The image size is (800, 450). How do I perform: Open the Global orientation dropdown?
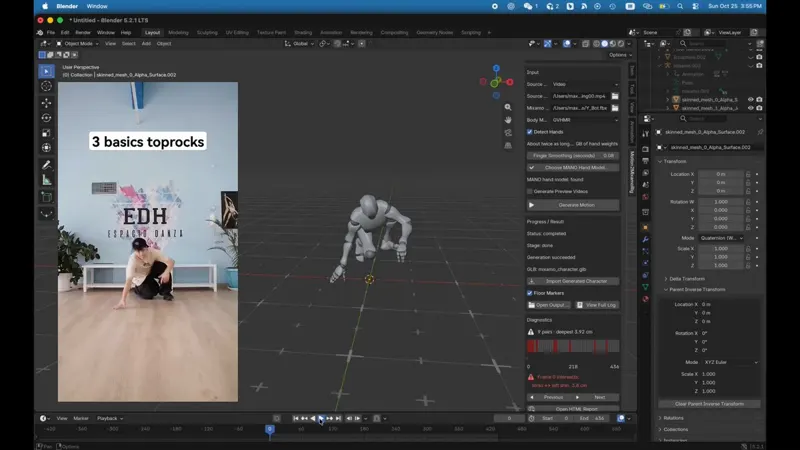pos(299,44)
